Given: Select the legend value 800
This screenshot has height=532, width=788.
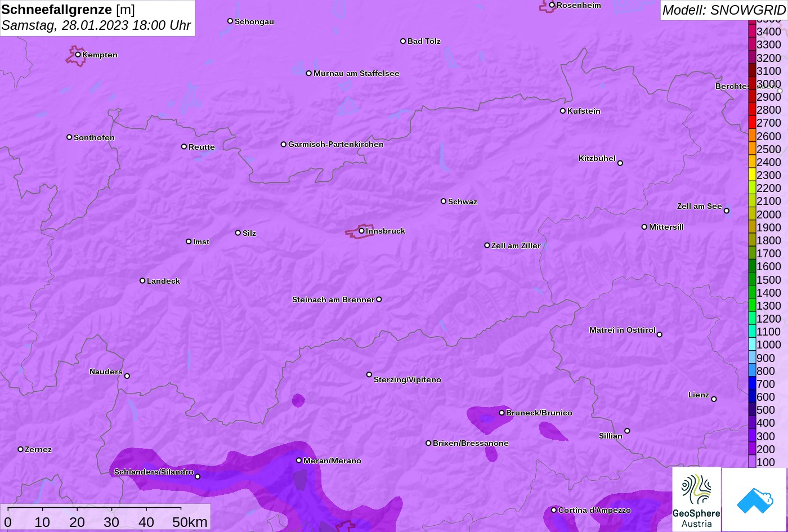Looking at the screenshot, I should [x=766, y=371].
